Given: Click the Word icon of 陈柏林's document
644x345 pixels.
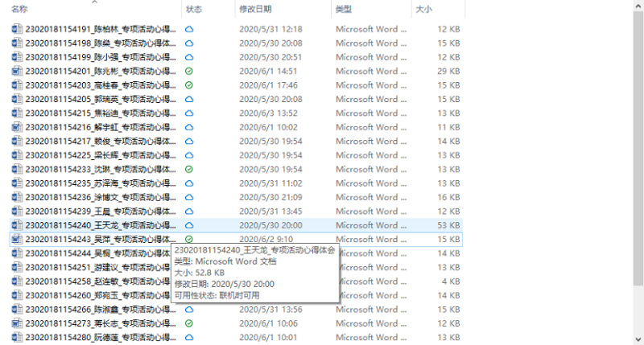Looking at the screenshot, I should [17, 30].
